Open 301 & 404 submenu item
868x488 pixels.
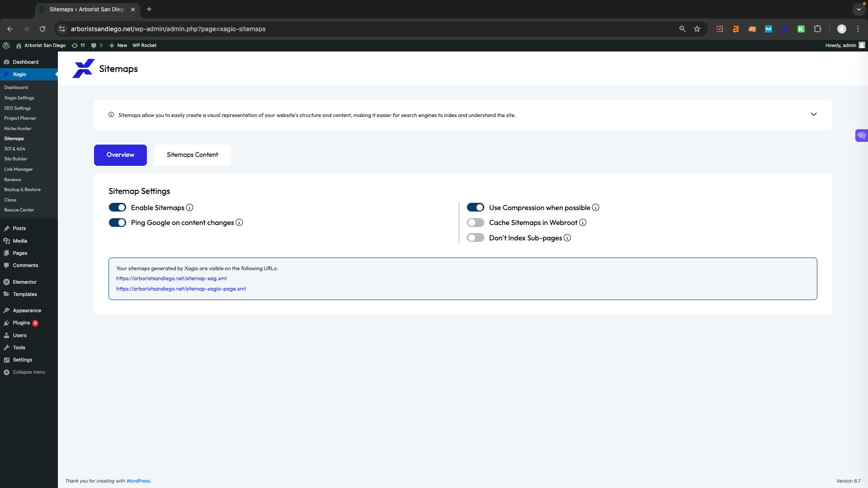point(15,149)
